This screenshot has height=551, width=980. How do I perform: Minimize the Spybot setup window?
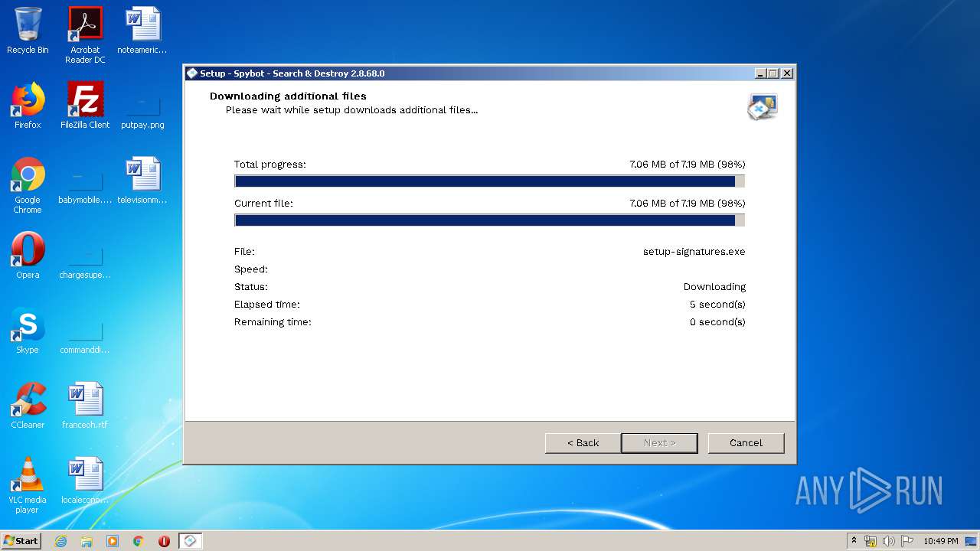[760, 73]
